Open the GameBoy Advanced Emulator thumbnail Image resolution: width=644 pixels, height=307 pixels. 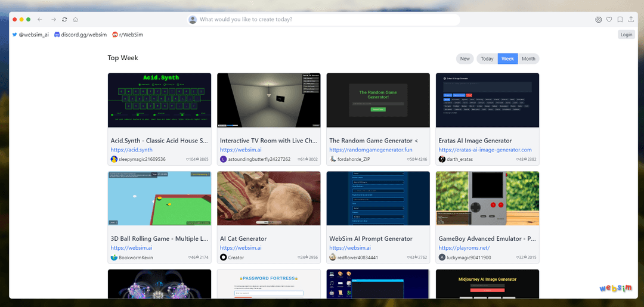coord(488,199)
